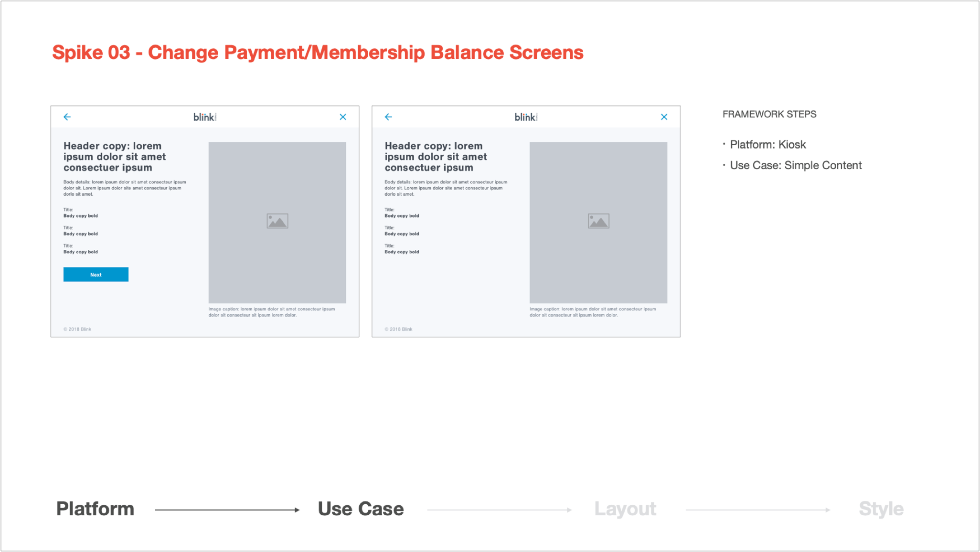Click back arrow in left kiosk screen

coord(67,117)
